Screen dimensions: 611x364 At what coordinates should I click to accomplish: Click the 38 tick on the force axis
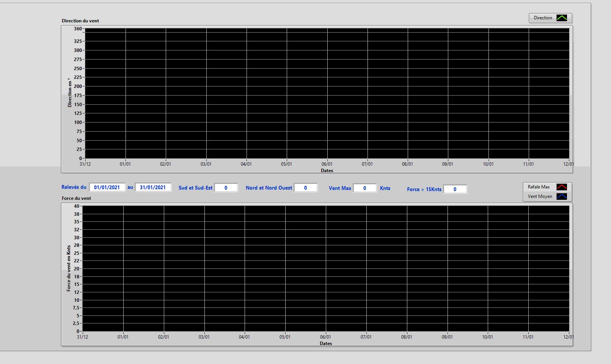77,214
